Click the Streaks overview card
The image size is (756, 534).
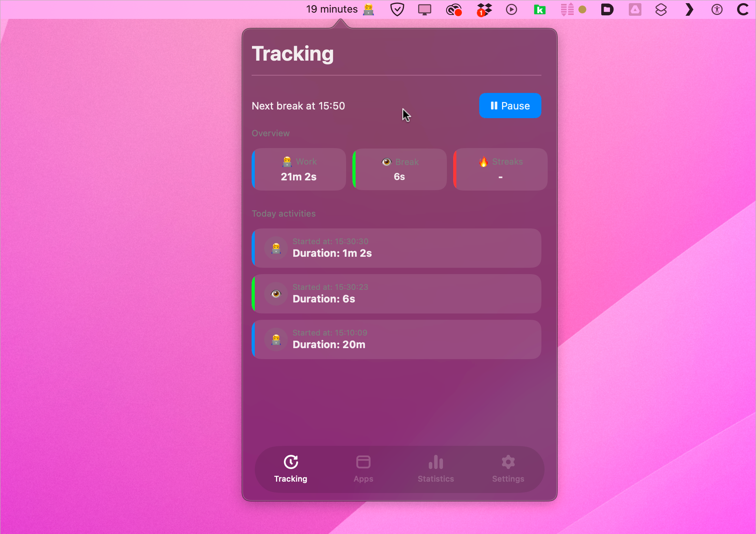pyautogui.click(x=500, y=169)
